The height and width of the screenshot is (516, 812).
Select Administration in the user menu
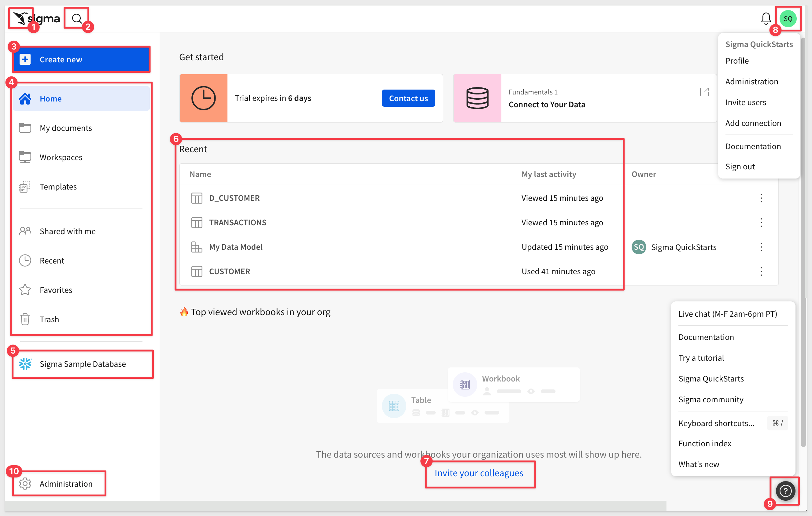(752, 81)
